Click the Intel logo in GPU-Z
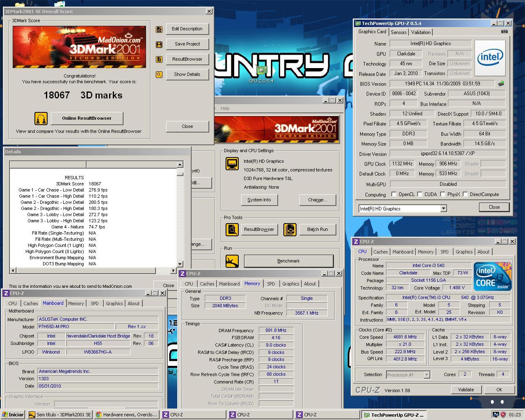The height and width of the screenshot is (420, 525). [490, 57]
